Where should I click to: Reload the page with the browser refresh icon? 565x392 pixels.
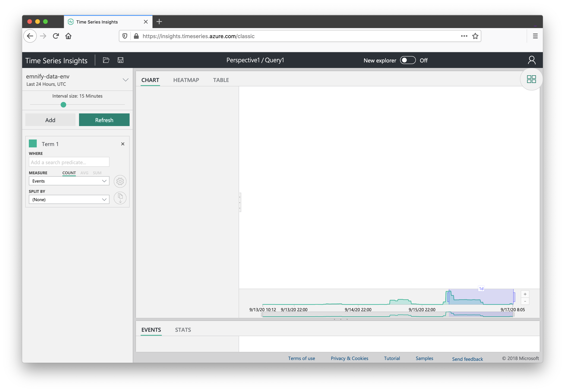56,36
